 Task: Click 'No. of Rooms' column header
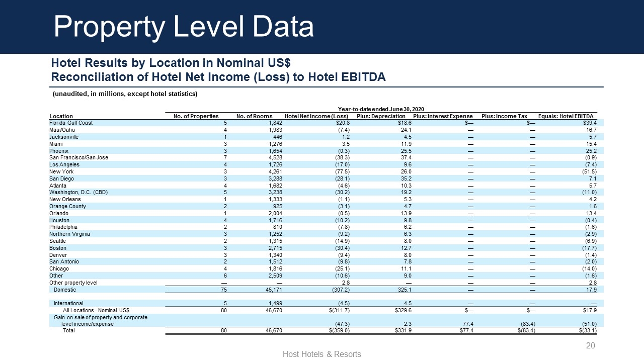click(x=254, y=116)
